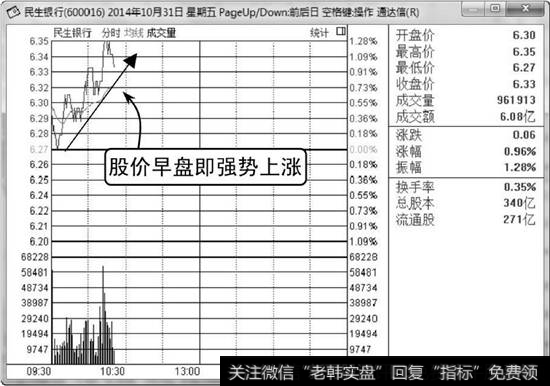
Task: Click the 涨幅 value 0.96%
Action: point(520,152)
